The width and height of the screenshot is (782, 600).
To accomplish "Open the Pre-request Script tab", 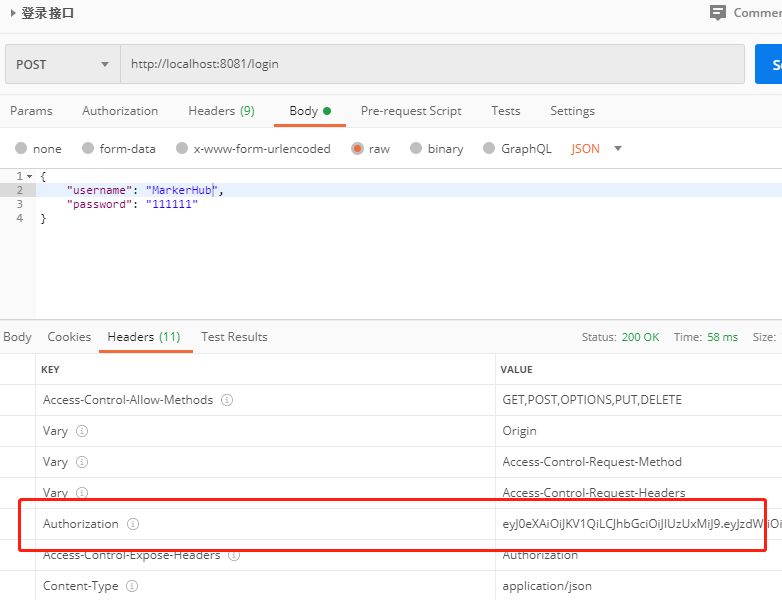I will [x=411, y=111].
